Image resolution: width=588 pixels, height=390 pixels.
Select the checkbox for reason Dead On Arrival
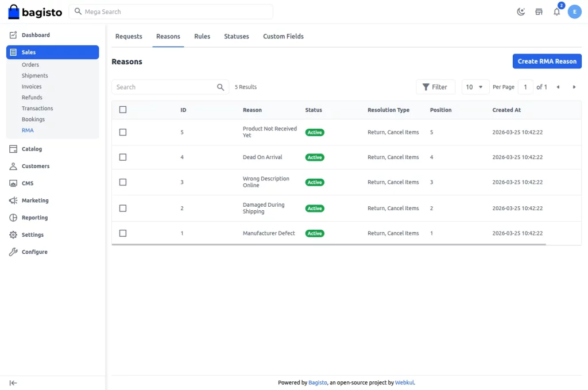tap(123, 157)
